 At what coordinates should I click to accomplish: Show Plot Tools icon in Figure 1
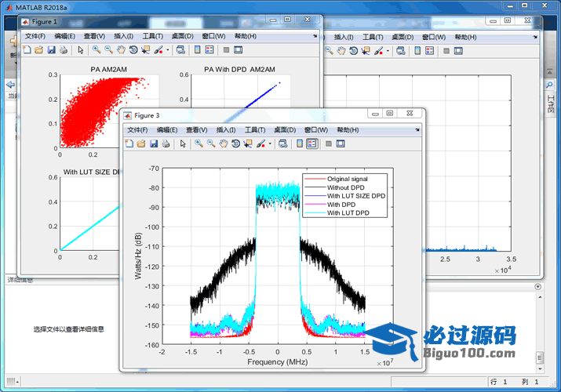(x=239, y=49)
